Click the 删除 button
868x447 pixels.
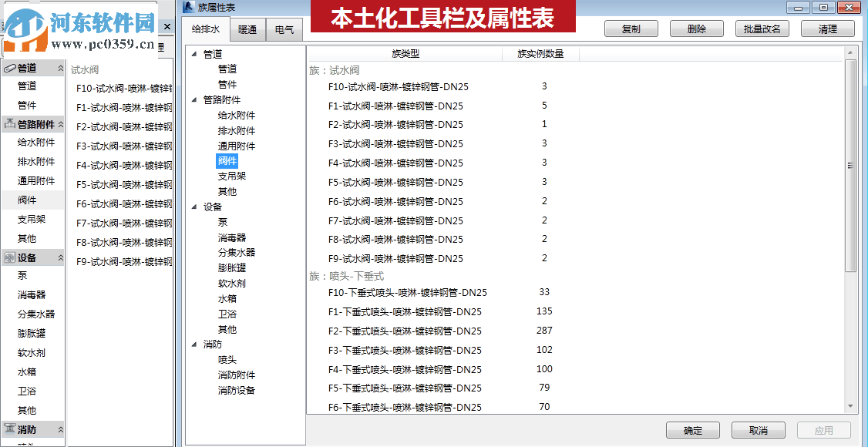697,29
